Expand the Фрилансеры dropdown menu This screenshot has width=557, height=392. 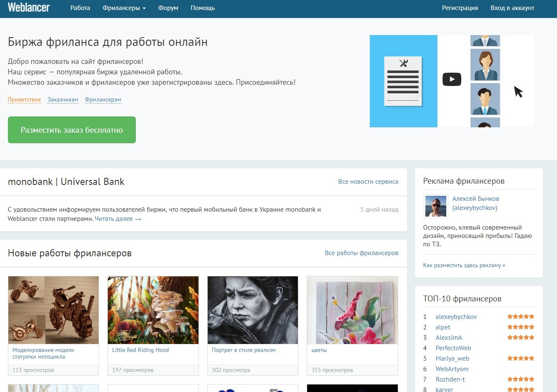pos(124,8)
